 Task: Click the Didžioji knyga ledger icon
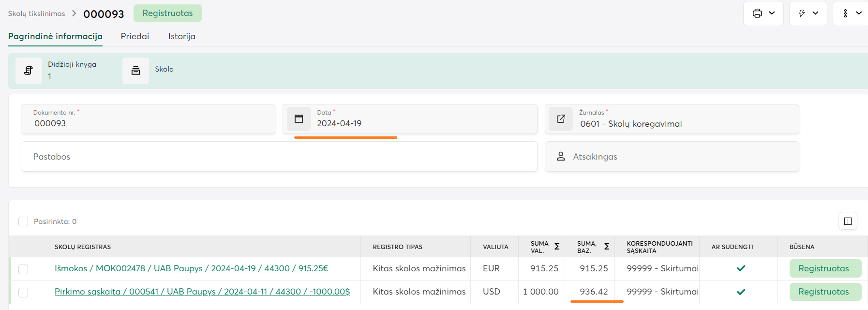(29, 71)
